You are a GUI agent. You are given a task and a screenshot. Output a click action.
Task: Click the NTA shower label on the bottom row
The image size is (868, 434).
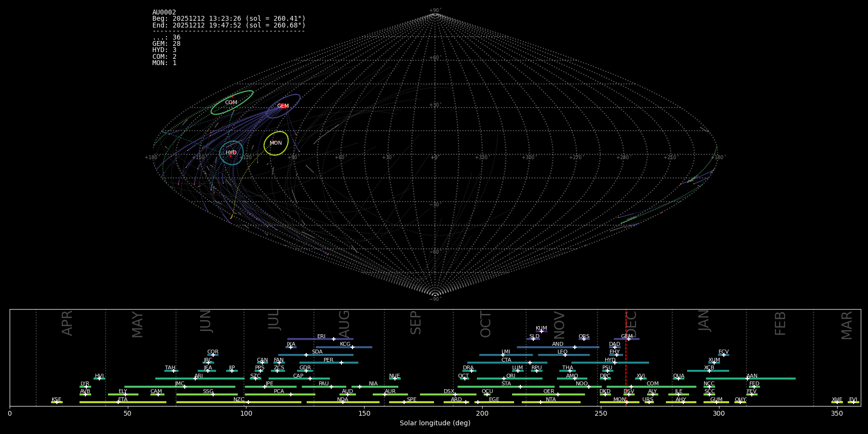[x=551, y=400]
